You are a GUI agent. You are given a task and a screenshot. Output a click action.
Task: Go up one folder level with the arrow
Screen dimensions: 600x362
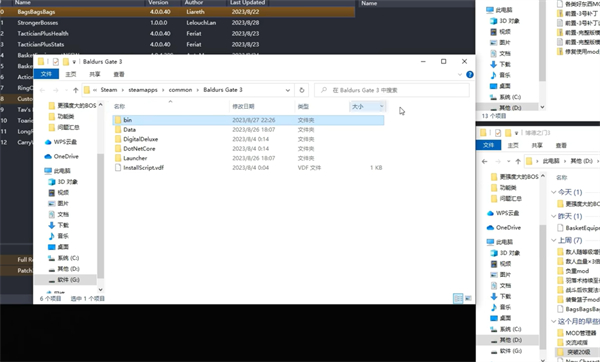75,90
